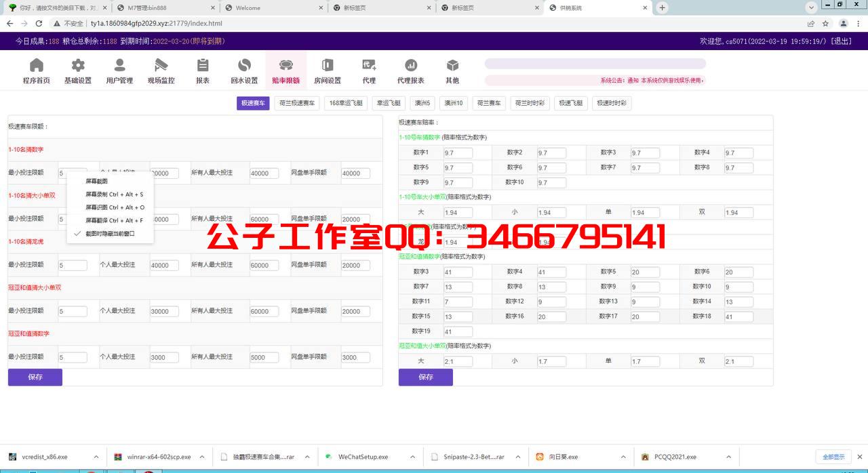The height and width of the screenshot is (473, 868).
Task: Open Chrome three-dot menu
Action: click(x=859, y=23)
